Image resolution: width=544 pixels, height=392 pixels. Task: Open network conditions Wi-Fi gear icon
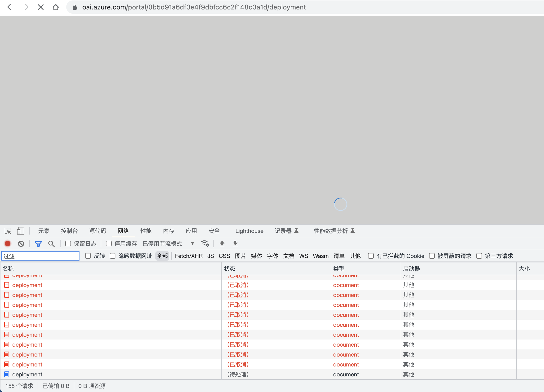(205, 244)
